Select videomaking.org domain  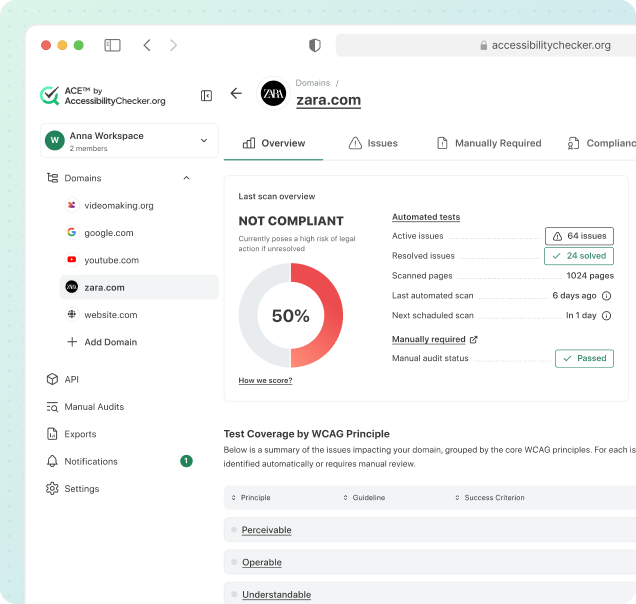coord(119,206)
